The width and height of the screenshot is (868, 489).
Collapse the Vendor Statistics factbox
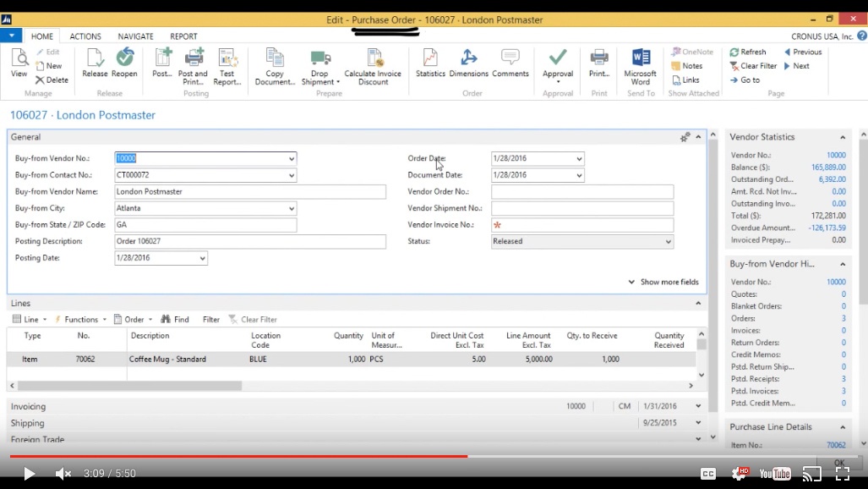pyautogui.click(x=843, y=138)
